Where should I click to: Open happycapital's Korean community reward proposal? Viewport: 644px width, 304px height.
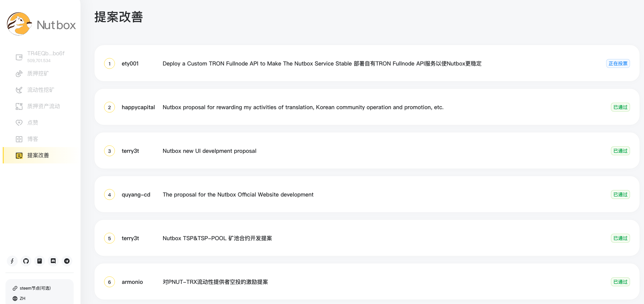(x=303, y=107)
